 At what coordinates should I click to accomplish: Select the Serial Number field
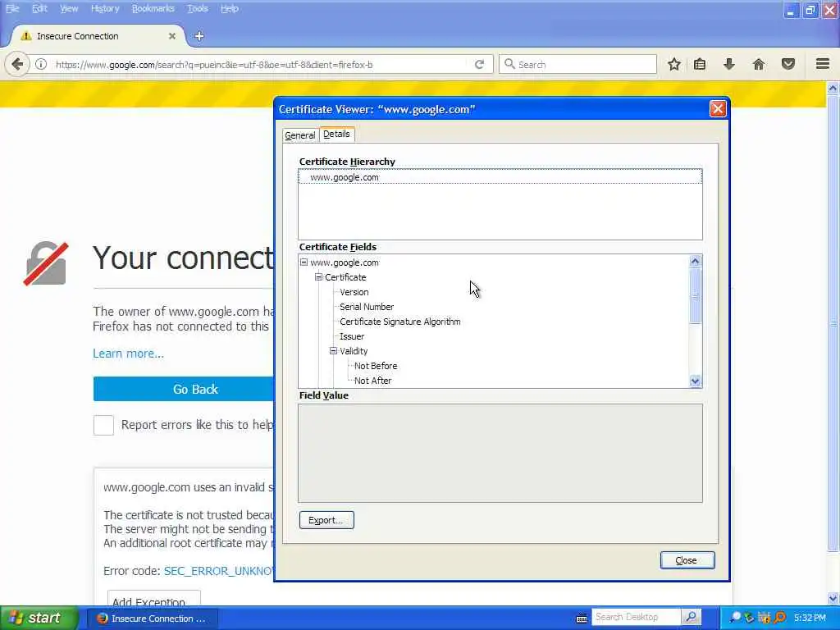367,307
